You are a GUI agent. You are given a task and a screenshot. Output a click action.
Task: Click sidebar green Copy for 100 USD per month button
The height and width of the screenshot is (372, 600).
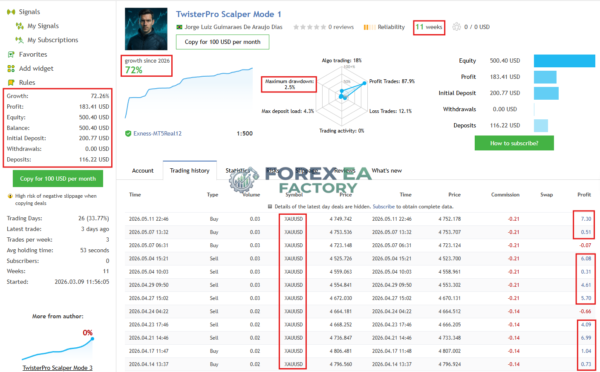[x=58, y=179]
